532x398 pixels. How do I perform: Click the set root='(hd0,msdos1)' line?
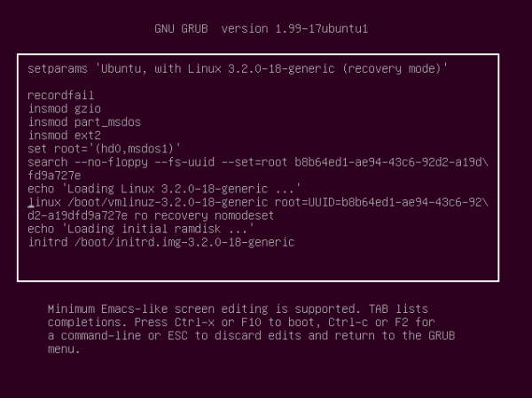coord(104,149)
